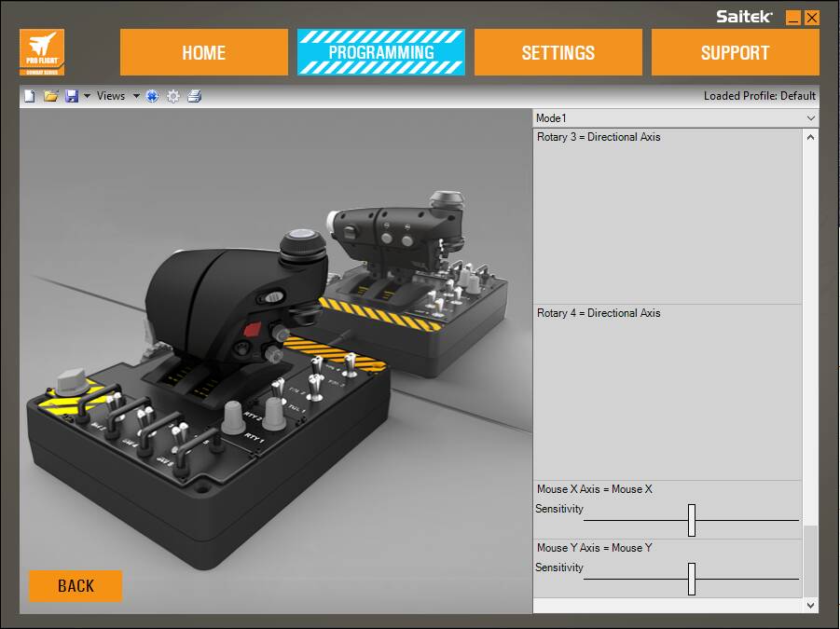The image size is (840, 629).
Task: Select the Rotary 3 Directional Axis cell
Action: pos(668,216)
